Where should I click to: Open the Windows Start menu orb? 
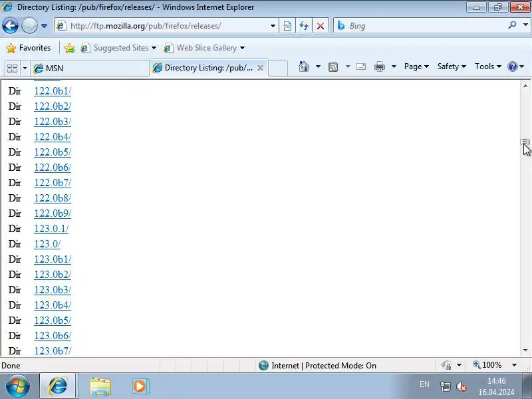(x=18, y=386)
